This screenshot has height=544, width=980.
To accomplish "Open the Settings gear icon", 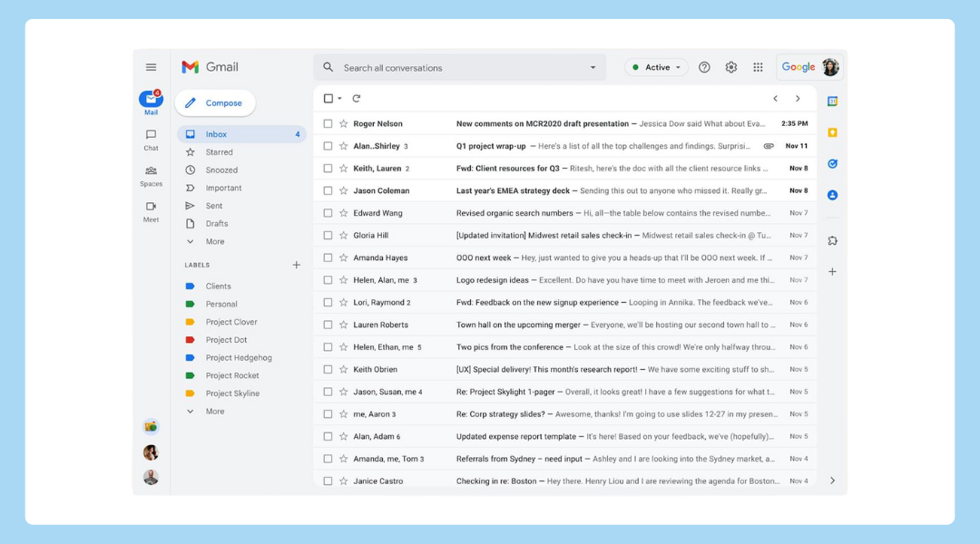I will pos(731,67).
